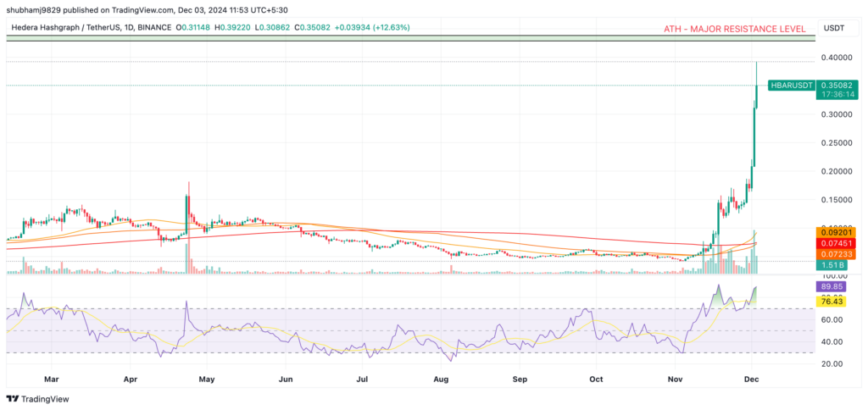This screenshot has width=868, height=410.
Task: Click the 1.51 B volume label
Action: tap(833, 265)
